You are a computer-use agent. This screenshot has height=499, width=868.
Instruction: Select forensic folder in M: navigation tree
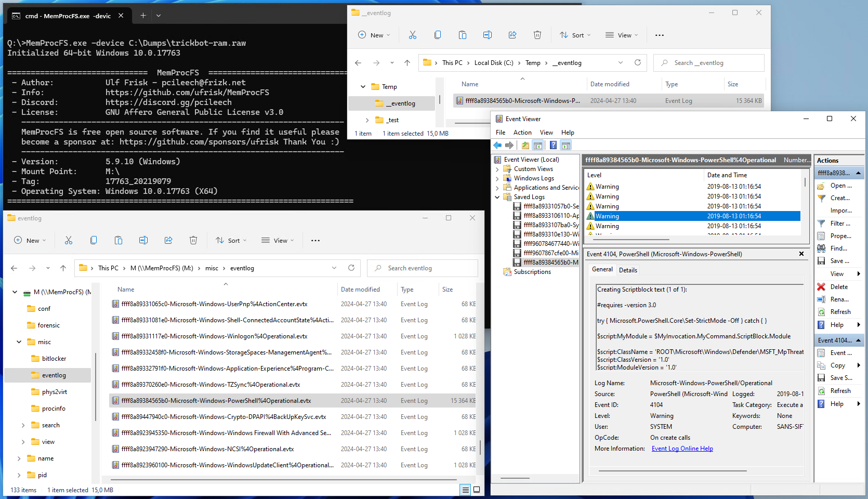pos(48,325)
